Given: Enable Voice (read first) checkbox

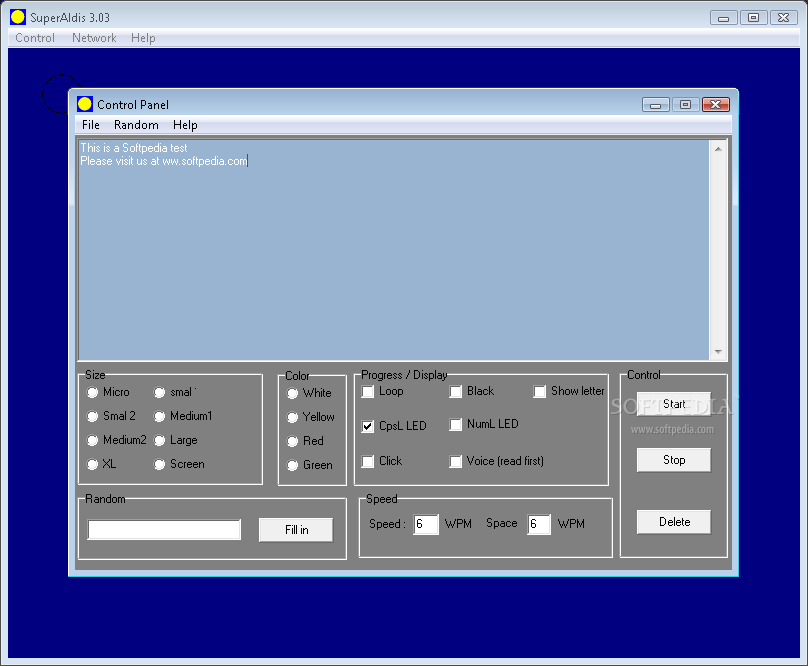Looking at the screenshot, I should [456, 461].
